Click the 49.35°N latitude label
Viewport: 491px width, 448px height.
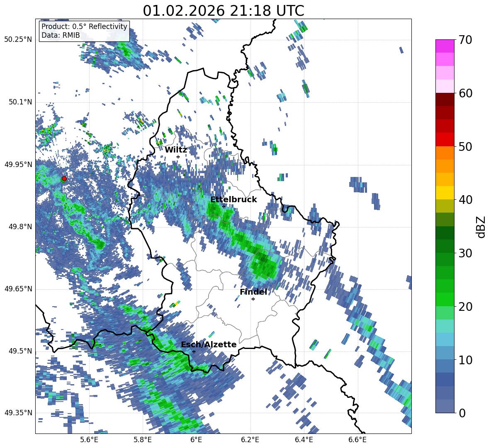coord(18,413)
